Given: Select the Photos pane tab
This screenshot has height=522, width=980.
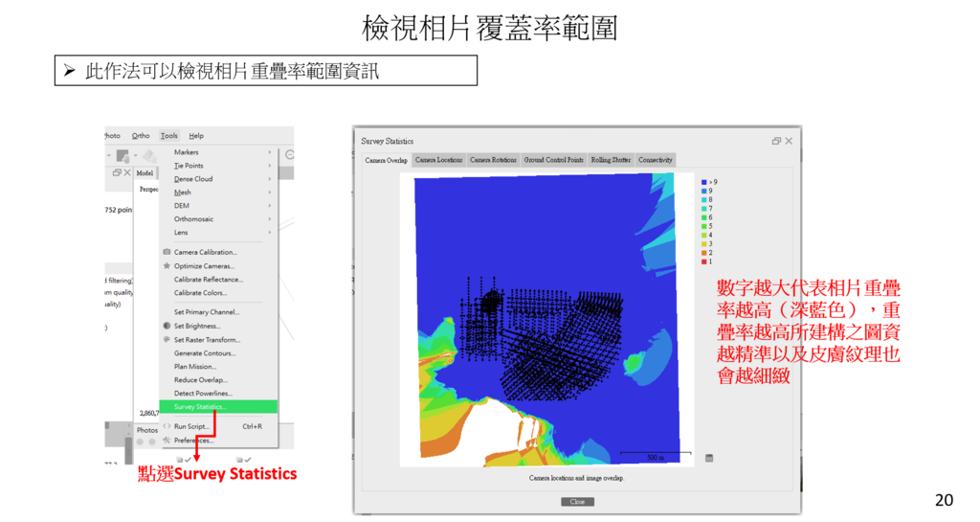Looking at the screenshot, I should [x=147, y=430].
